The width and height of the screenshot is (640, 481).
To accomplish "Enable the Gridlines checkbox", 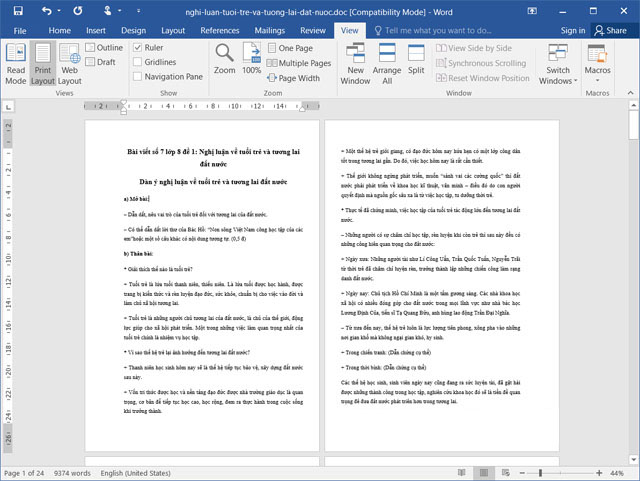I will [138, 62].
